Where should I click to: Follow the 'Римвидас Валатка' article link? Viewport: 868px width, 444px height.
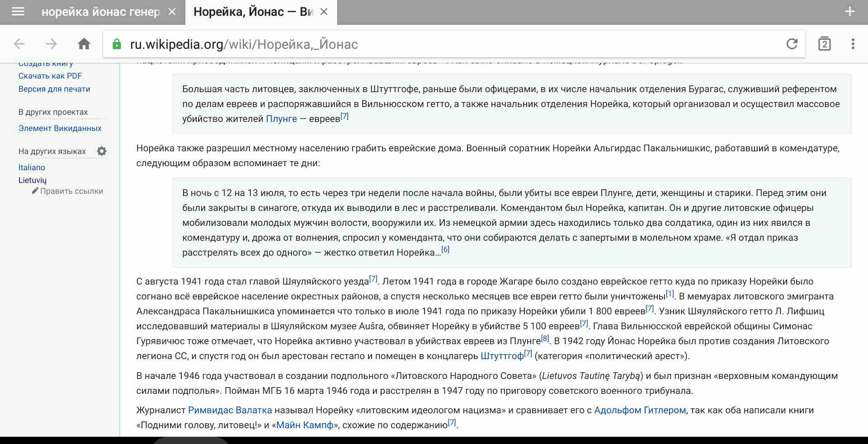point(230,410)
